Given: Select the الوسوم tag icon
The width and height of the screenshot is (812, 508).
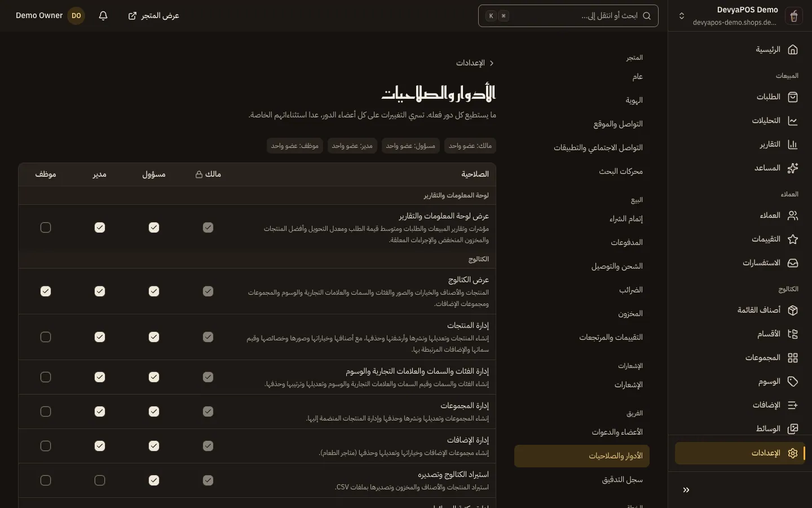Looking at the screenshot, I should 793,382.
